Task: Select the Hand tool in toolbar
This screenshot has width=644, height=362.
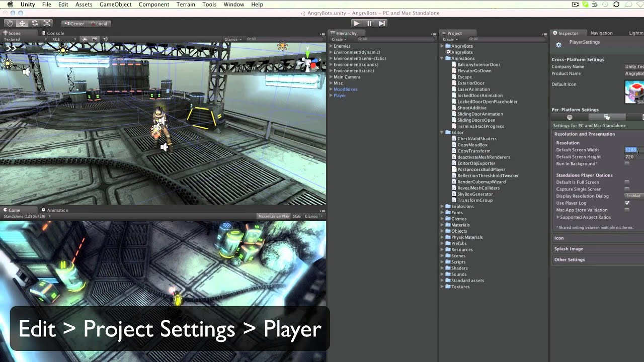Action: coord(10,23)
